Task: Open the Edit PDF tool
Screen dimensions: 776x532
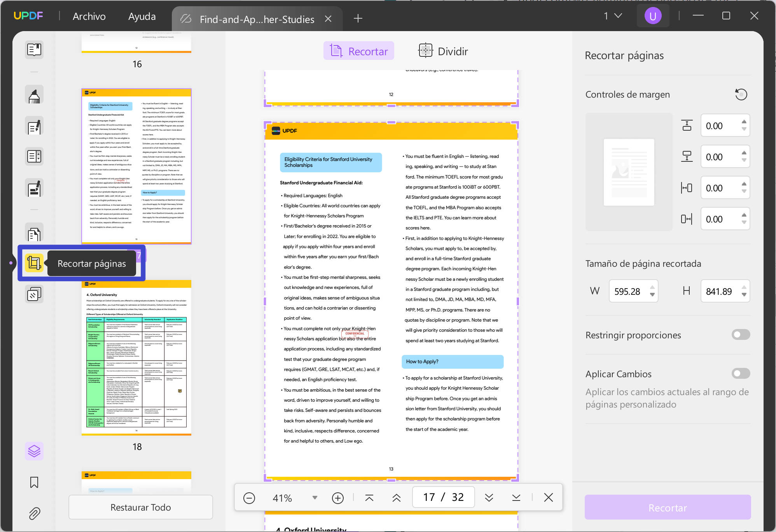Action: click(34, 126)
